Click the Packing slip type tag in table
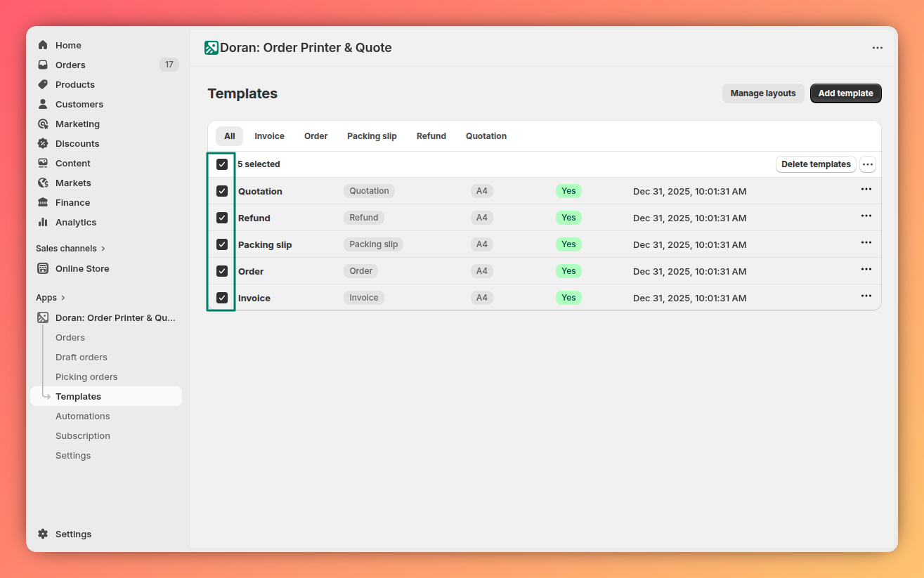The image size is (924, 578). (374, 244)
